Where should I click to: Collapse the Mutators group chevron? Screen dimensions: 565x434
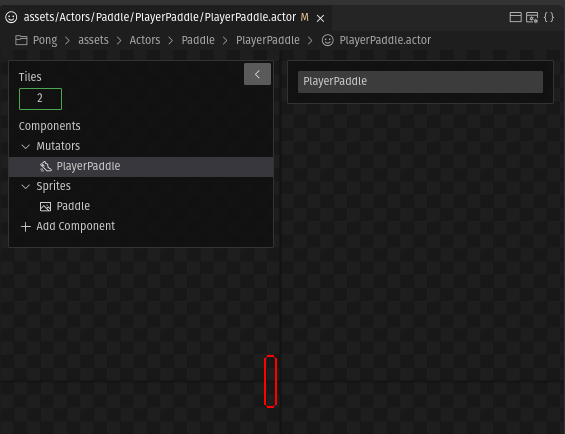tap(26, 146)
